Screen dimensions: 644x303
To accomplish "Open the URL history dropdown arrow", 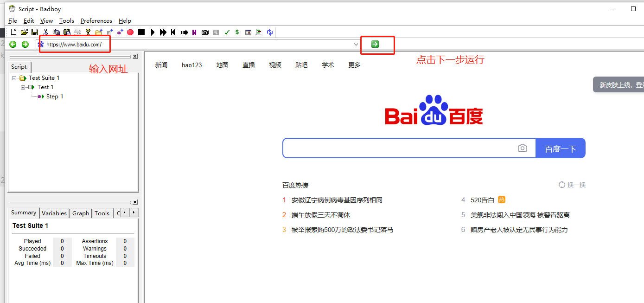I will (356, 45).
